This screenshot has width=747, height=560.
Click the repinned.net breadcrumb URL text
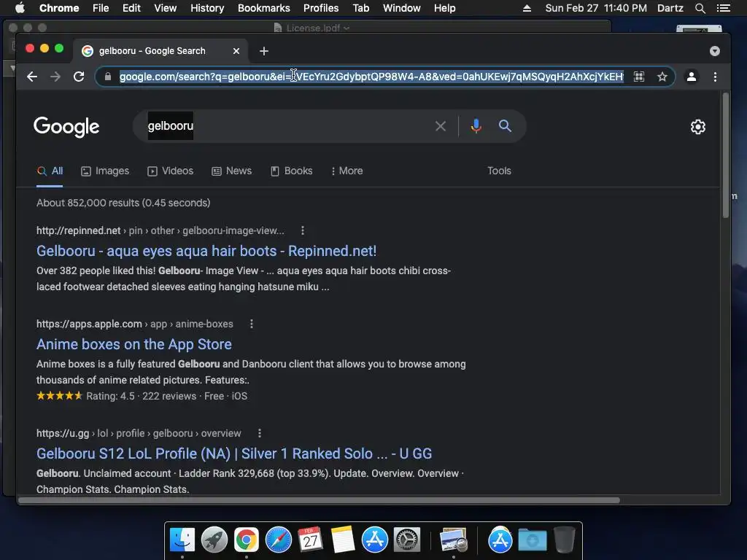160,230
